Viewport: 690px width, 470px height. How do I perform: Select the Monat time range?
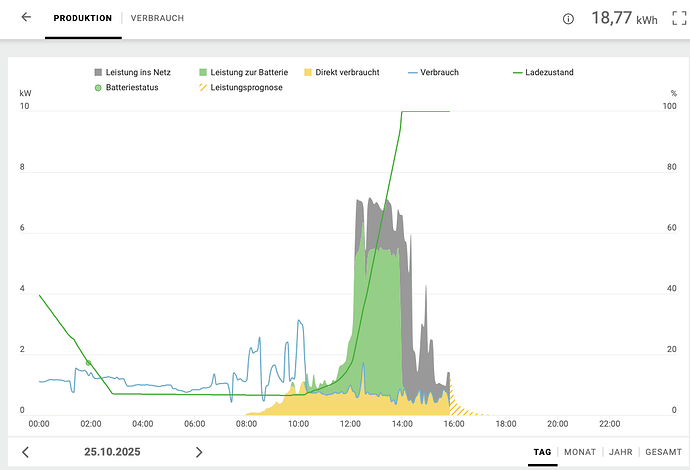point(580,452)
